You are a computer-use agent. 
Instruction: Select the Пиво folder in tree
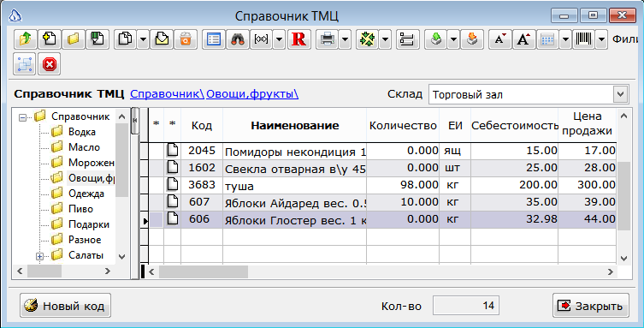[80, 209]
